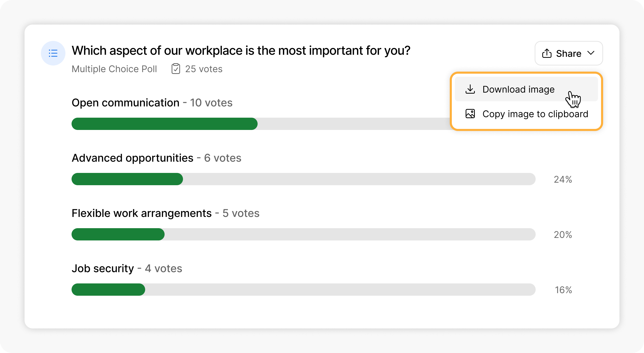Click the download arrow icon
This screenshot has height=353, width=644.
(x=470, y=89)
